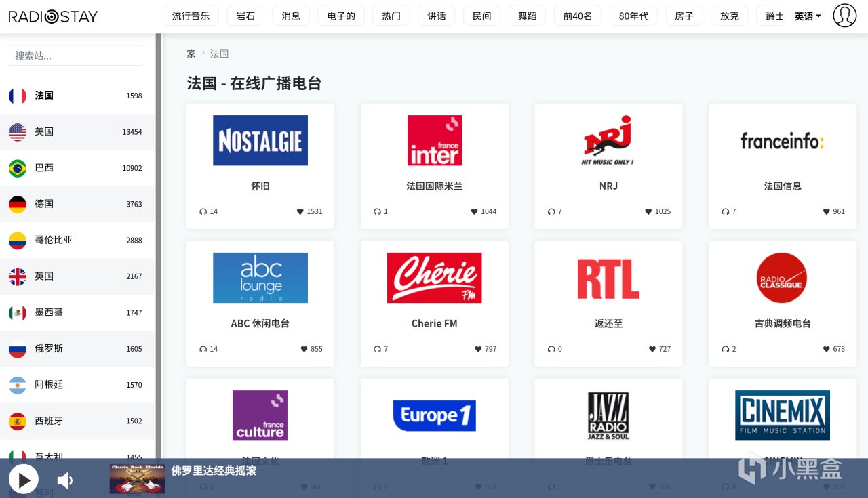The height and width of the screenshot is (498, 868).
Task: Select the 热门 genre tag
Action: 391,16
